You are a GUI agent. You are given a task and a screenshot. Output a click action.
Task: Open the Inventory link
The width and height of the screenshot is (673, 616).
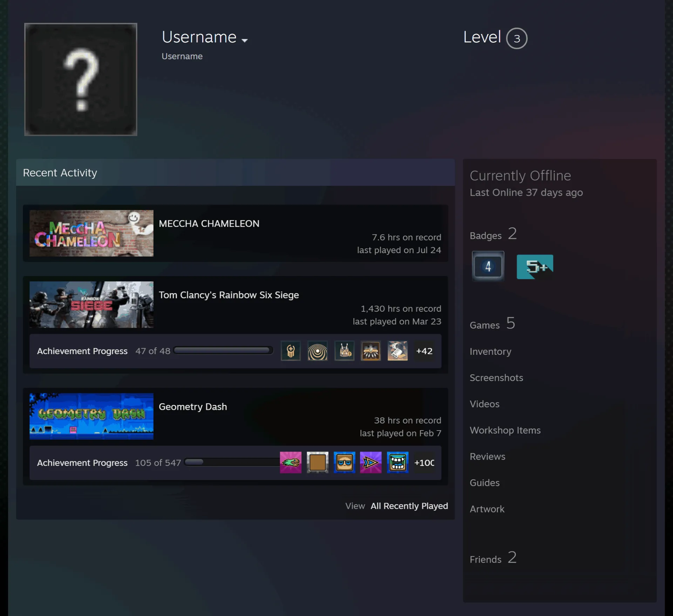point(490,351)
